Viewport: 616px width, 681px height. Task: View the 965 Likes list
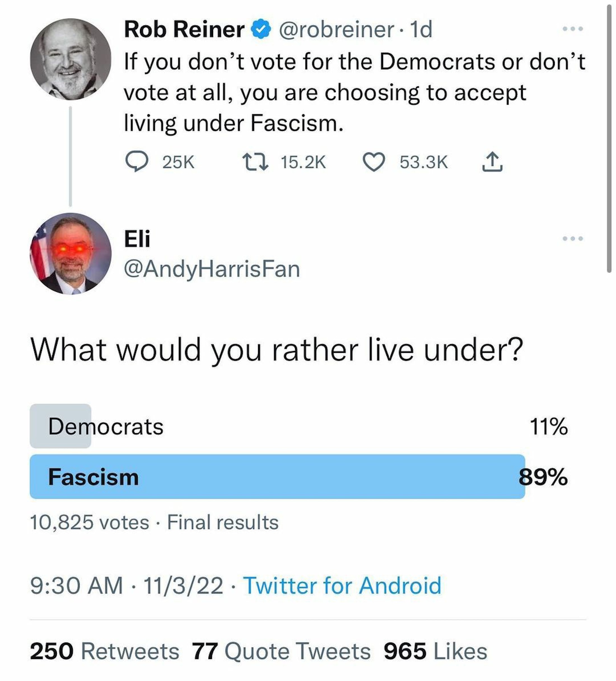click(435, 651)
